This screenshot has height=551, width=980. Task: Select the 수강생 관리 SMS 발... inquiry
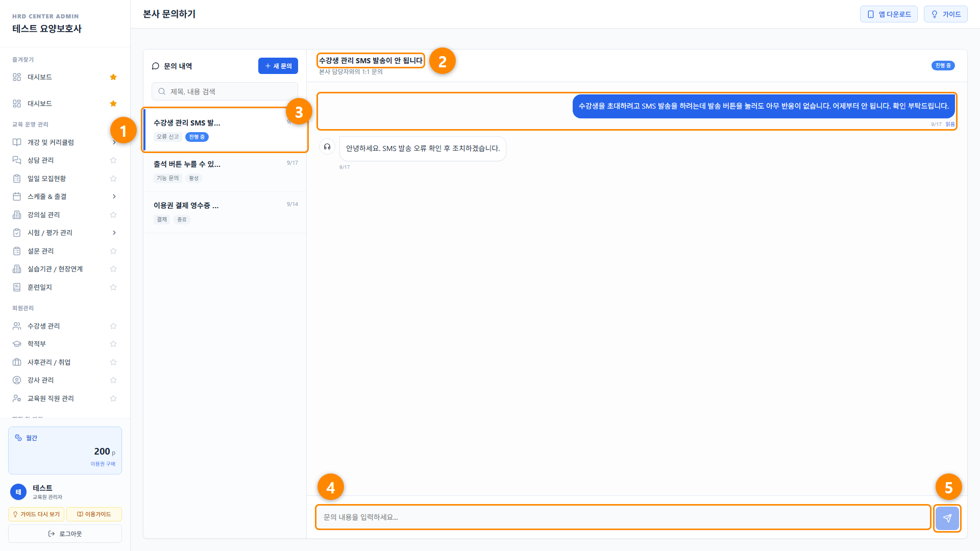[225, 130]
